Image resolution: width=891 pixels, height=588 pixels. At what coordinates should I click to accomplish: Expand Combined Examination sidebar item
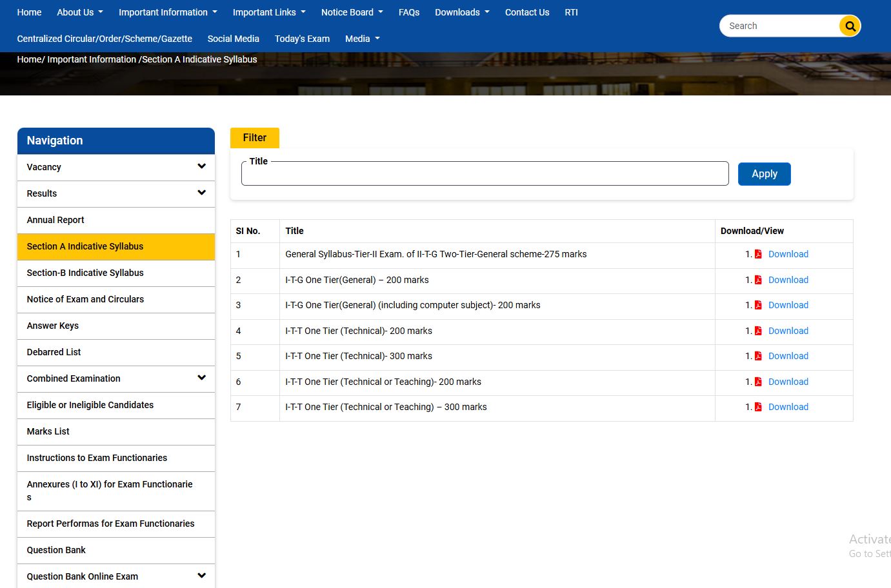[201, 378]
